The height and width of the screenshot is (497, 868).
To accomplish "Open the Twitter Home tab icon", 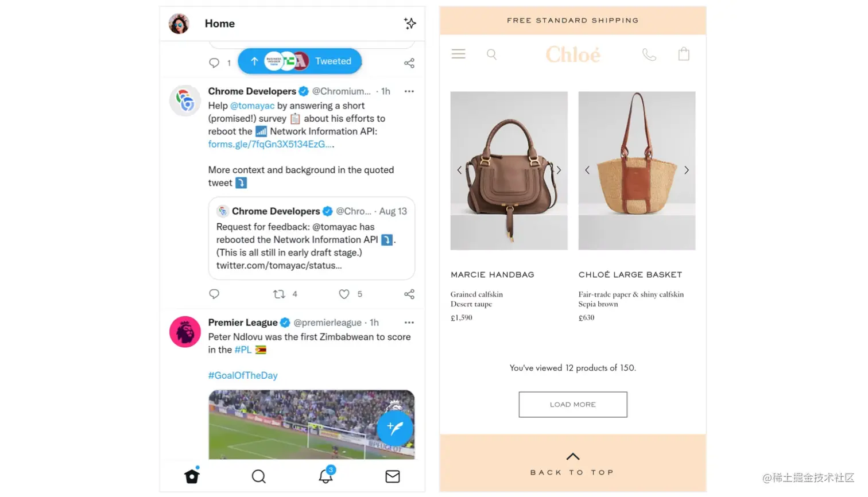I will [x=192, y=476].
